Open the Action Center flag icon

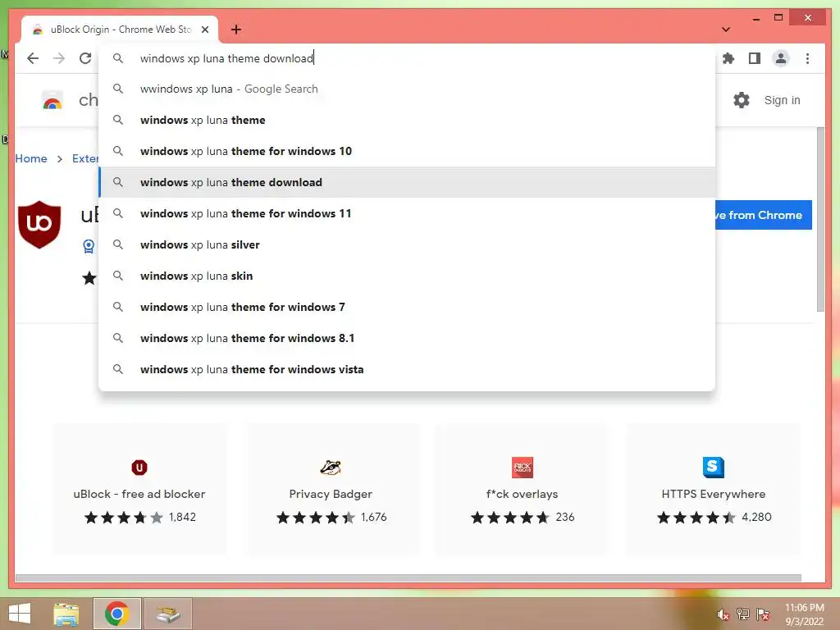point(763,614)
